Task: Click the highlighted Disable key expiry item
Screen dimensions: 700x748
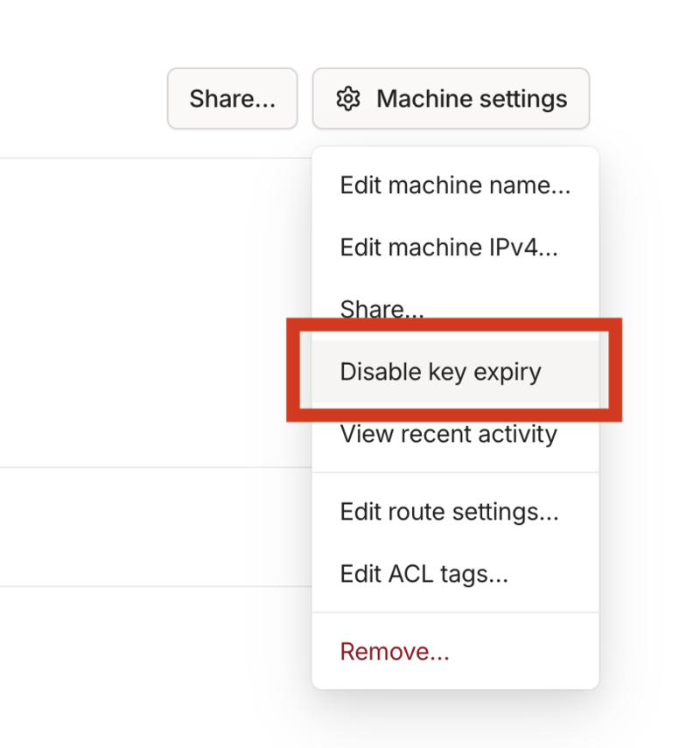Action: click(x=441, y=372)
